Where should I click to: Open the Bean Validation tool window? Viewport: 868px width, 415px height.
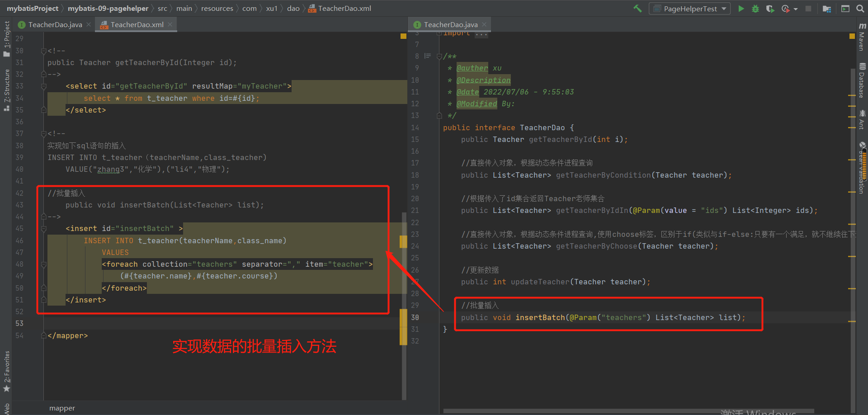(862, 167)
